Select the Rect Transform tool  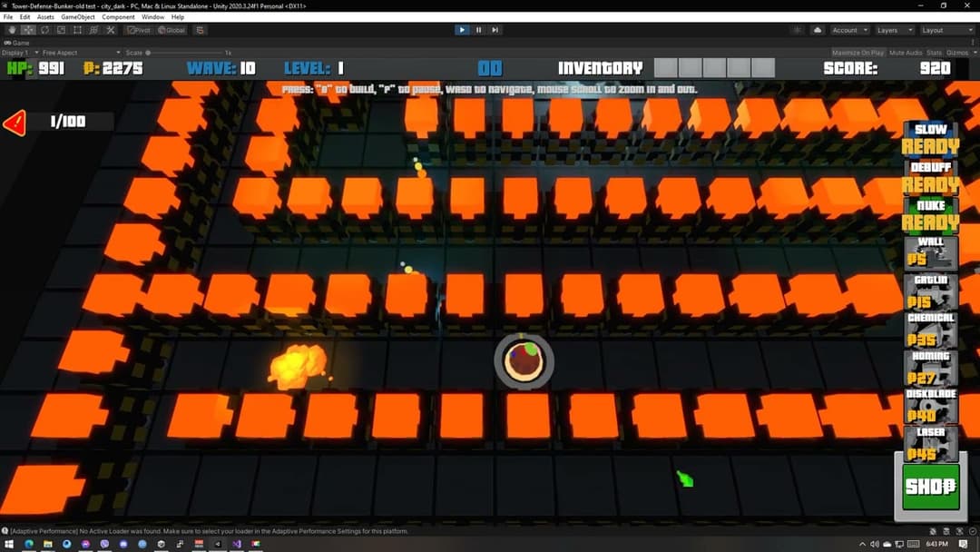tap(78, 29)
